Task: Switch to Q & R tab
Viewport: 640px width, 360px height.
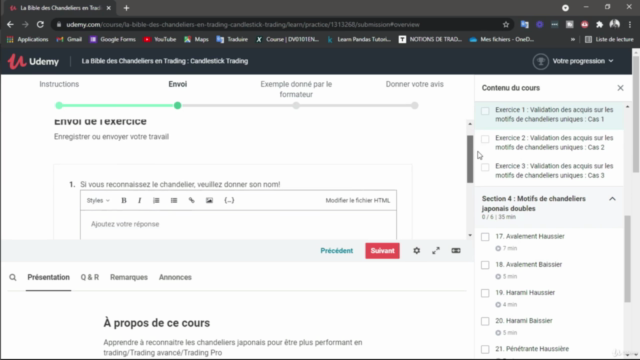Action: (x=89, y=278)
